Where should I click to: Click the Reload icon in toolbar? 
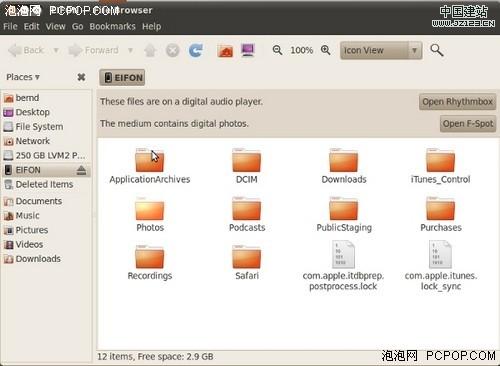click(x=196, y=50)
